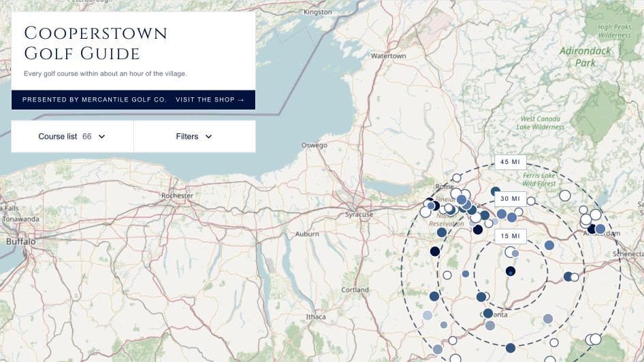Select the pale blue marker southwest of Oneonta near ring edge
The image size is (644, 362).
(x=428, y=316)
